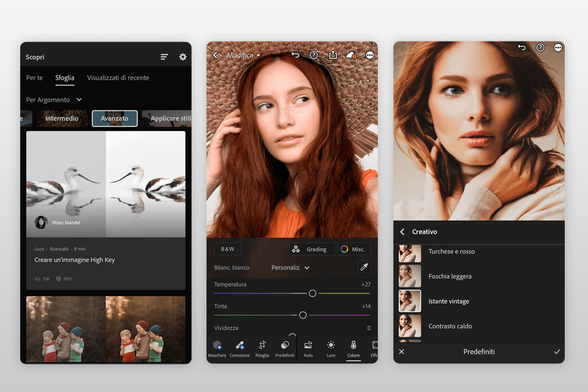Select Applicare stili filter

tap(167, 118)
